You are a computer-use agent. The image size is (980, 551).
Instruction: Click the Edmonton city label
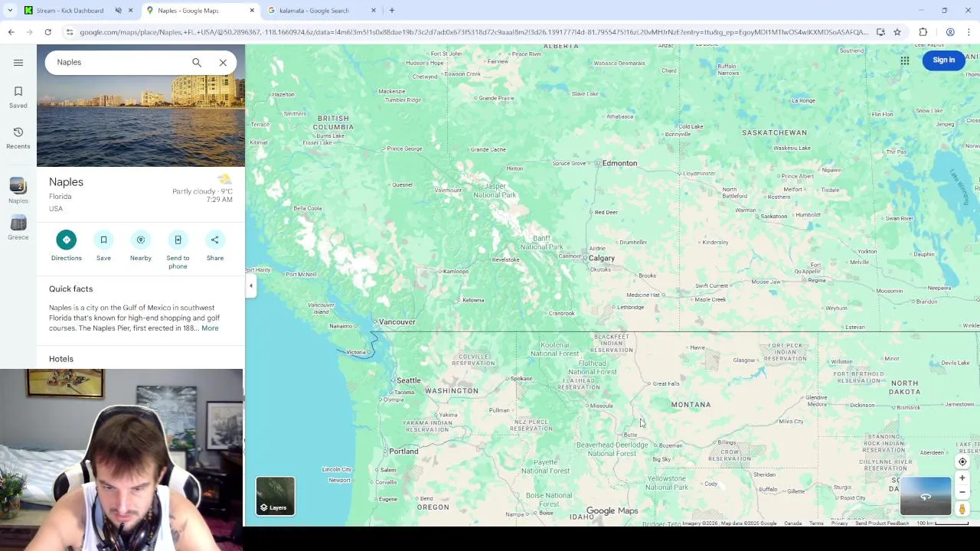(x=619, y=163)
